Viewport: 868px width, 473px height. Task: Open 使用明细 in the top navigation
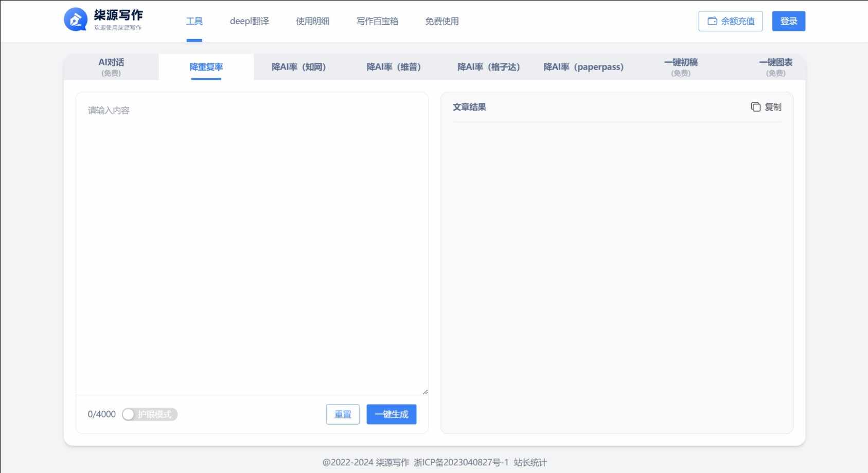tap(313, 21)
